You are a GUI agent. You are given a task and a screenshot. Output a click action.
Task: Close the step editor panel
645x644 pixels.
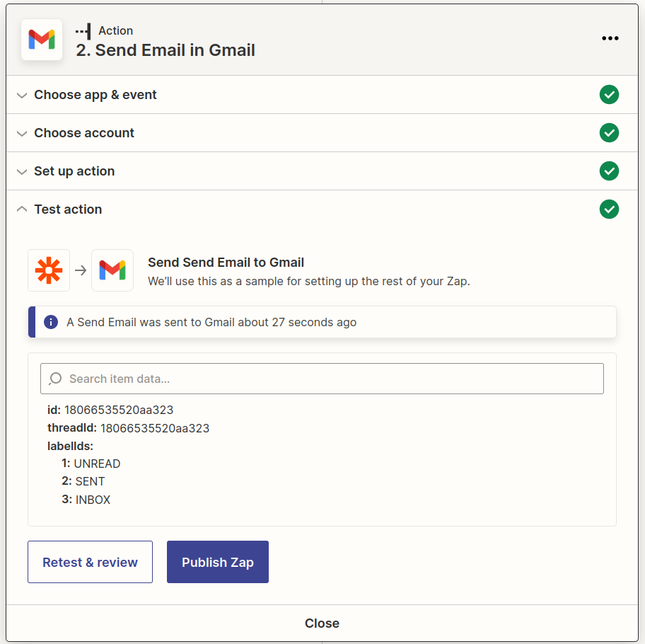322,623
